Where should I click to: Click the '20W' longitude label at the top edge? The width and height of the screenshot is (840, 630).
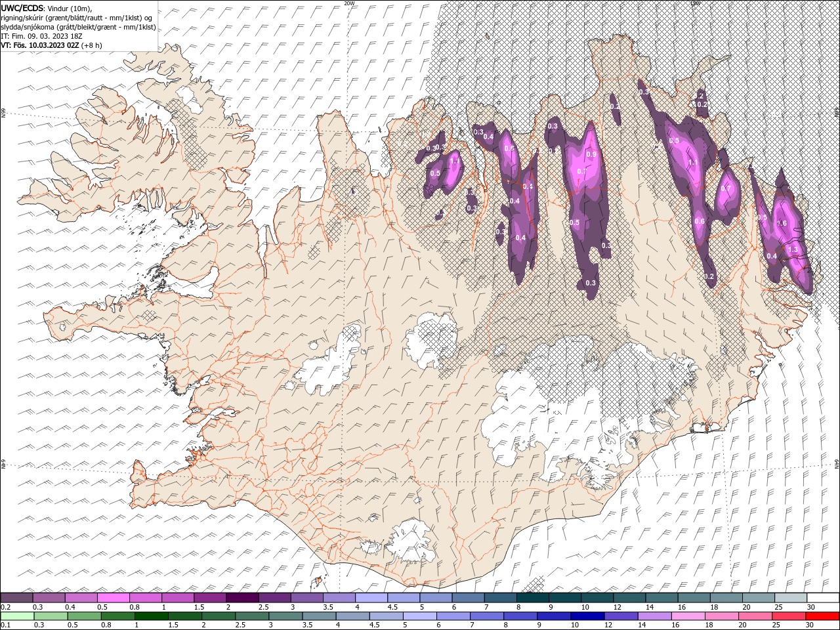coord(349,3)
